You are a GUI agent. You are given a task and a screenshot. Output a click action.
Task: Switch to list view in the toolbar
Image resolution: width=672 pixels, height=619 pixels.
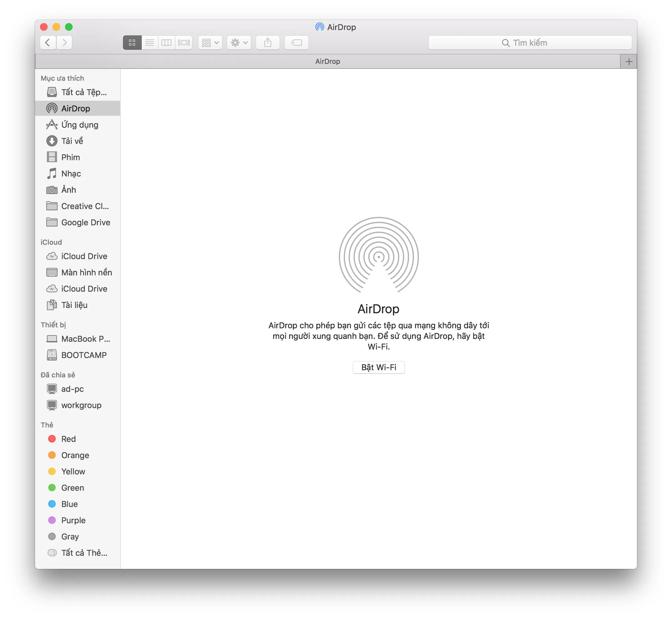tap(150, 43)
